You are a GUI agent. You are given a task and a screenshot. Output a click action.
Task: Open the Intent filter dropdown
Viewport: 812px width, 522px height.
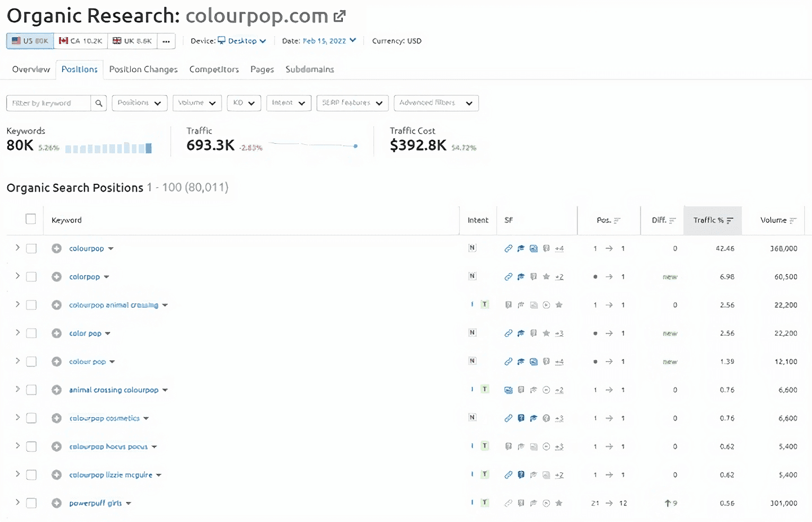click(x=289, y=103)
